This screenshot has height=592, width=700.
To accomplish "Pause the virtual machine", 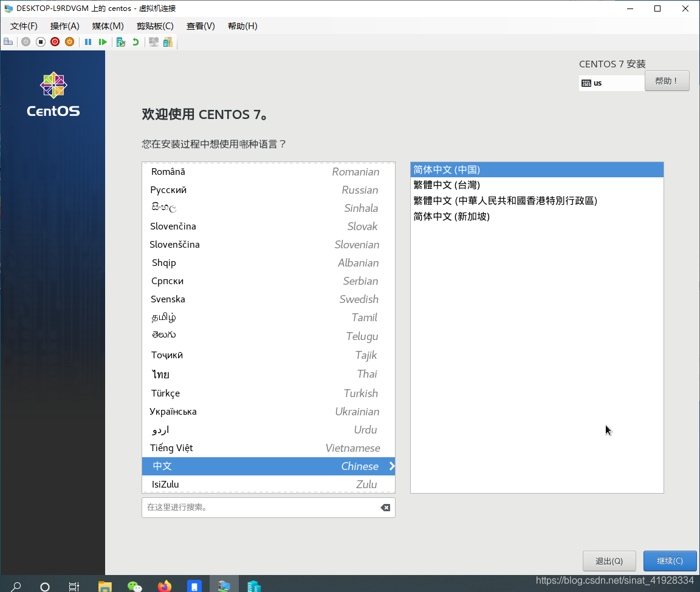I will click(x=88, y=42).
